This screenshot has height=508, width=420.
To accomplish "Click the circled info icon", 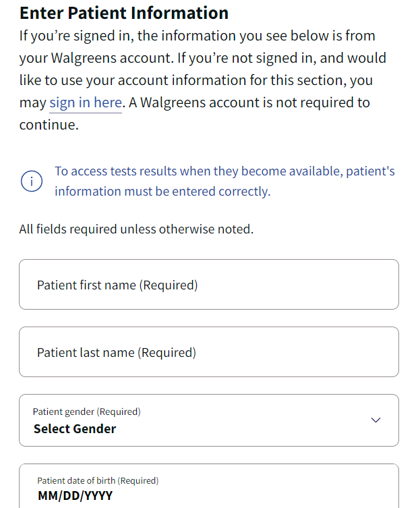I will point(31,181).
